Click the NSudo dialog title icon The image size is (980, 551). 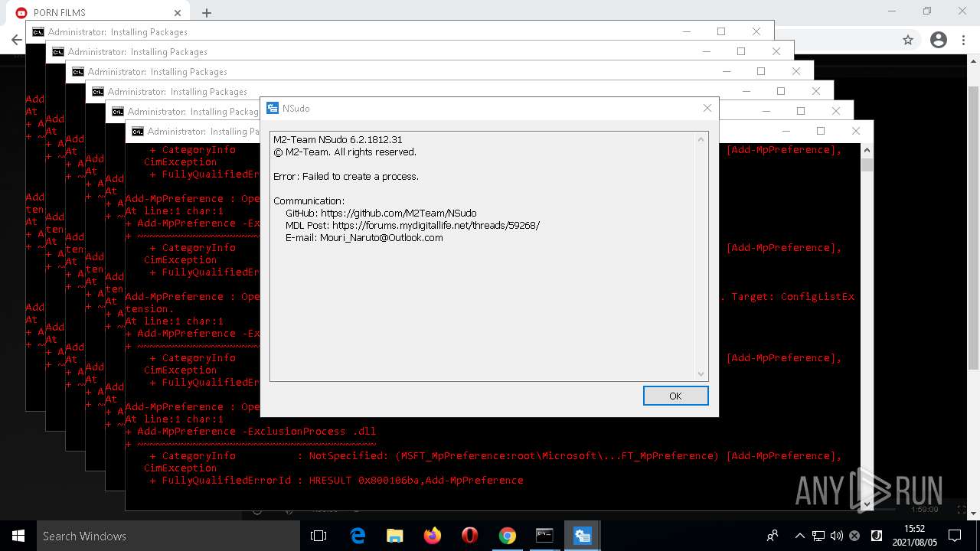pyautogui.click(x=273, y=109)
